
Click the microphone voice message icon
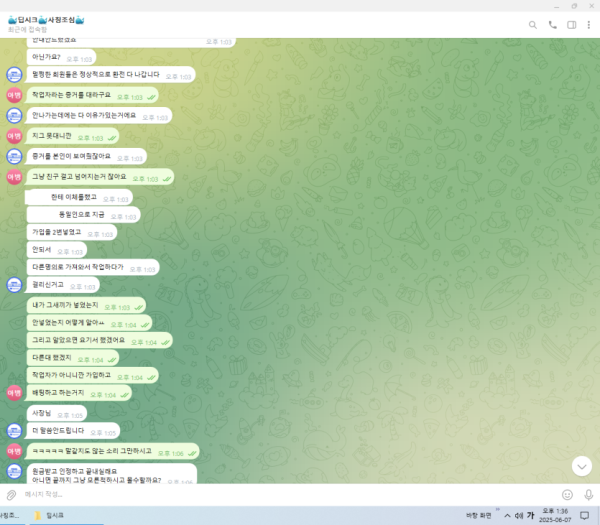[589, 495]
